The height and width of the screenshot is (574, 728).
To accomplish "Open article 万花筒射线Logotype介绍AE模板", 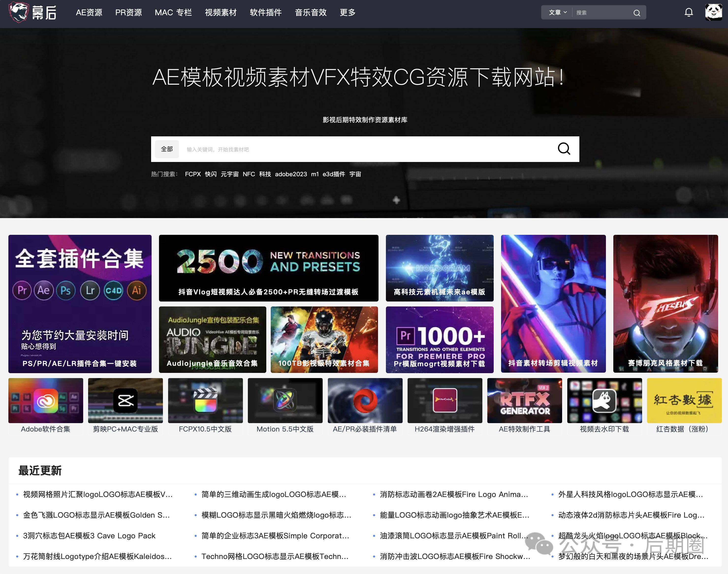I will point(97,557).
